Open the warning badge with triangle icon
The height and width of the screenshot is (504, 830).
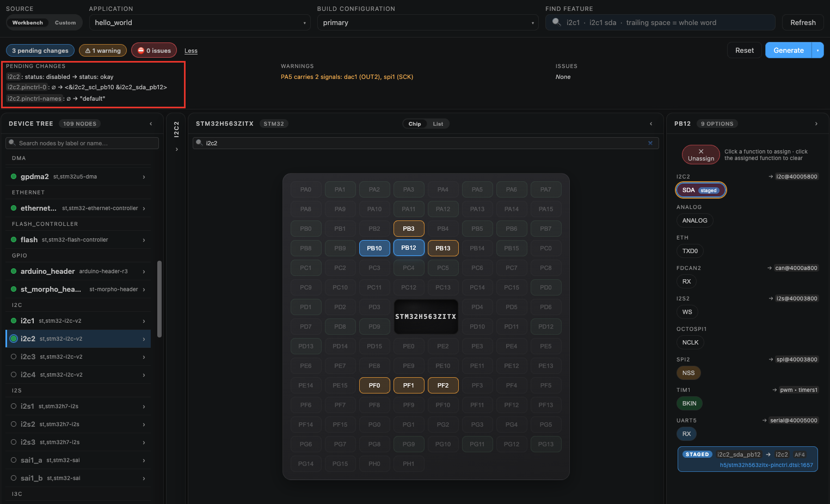(103, 51)
